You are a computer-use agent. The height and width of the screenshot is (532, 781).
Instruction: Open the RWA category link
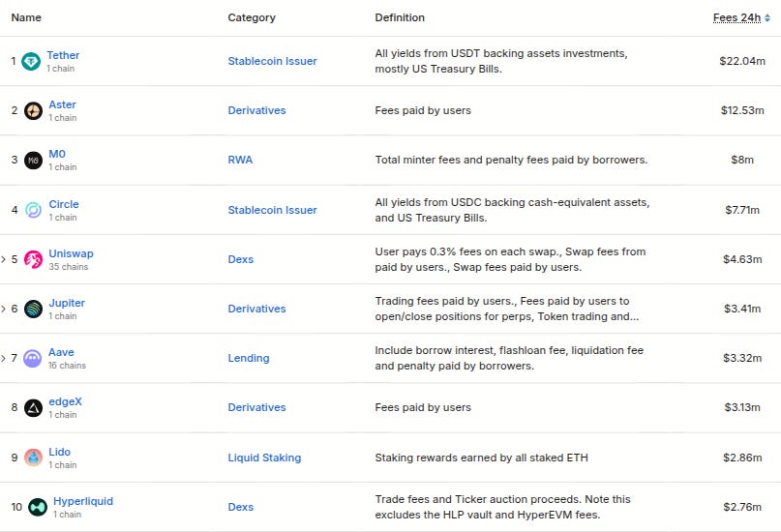click(x=240, y=160)
